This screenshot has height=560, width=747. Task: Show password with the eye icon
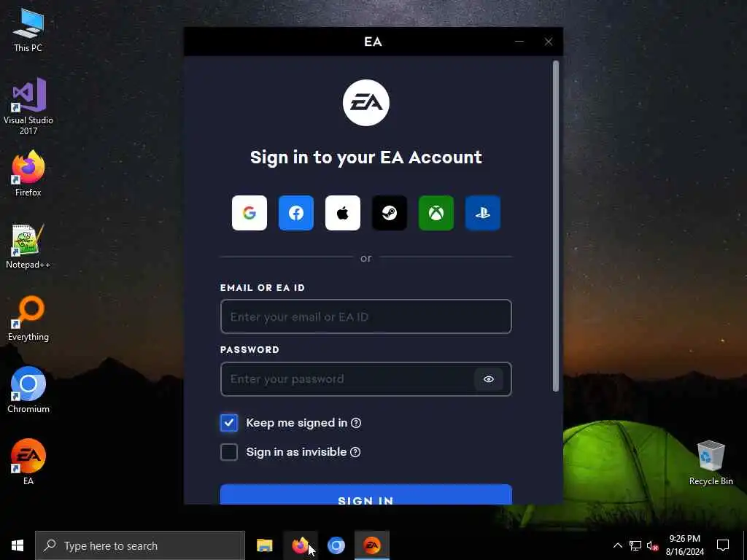coord(488,379)
